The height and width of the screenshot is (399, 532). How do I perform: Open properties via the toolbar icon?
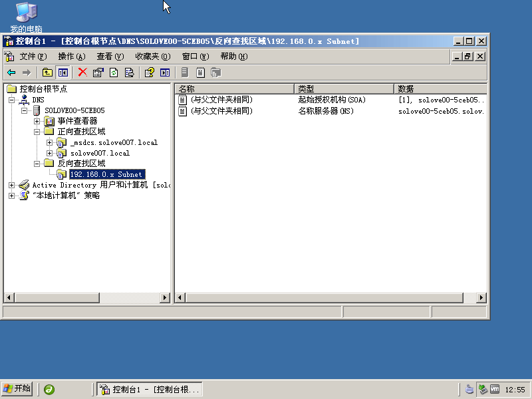[x=98, y=72]
